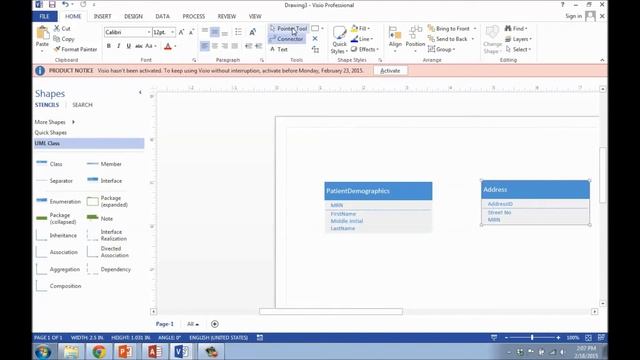Select the Enumeration stencil shape
640x360 pixels.
(x=58, y=201)
